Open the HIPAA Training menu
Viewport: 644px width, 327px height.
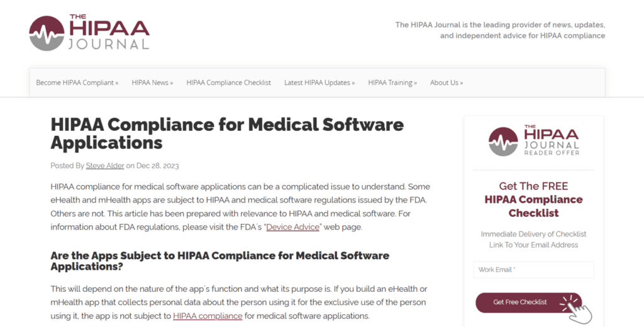coord(392,82)
